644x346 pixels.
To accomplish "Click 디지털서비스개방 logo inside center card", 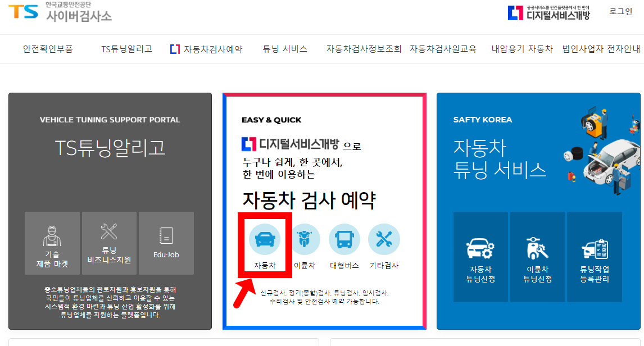I will tap(291, 144).
